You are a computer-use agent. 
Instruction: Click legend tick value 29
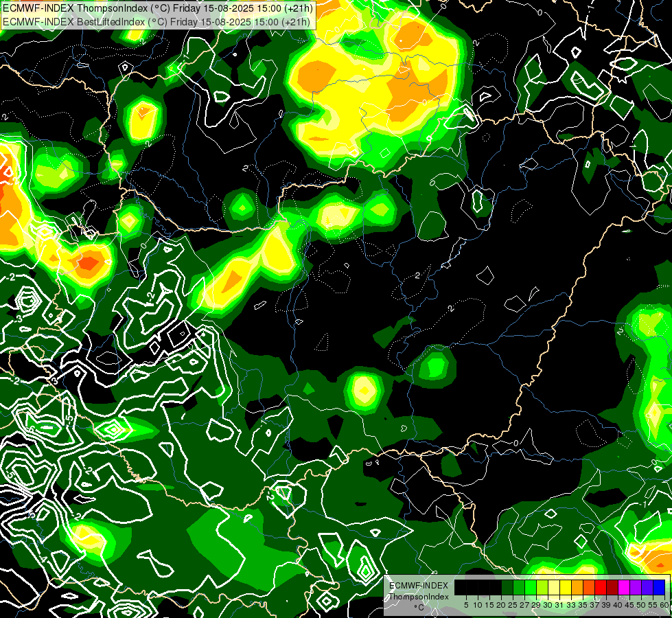(x=537, y=605)
